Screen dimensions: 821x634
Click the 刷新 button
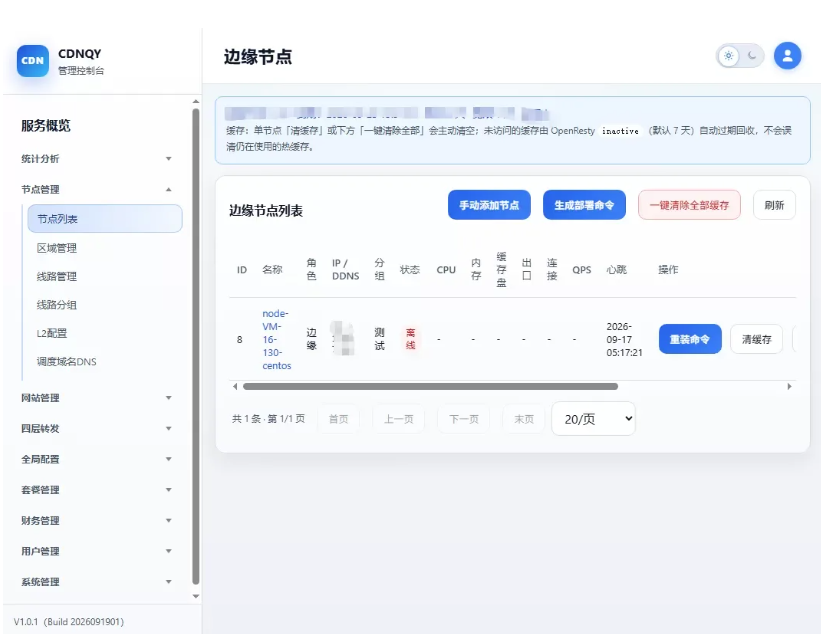(774, 205)
